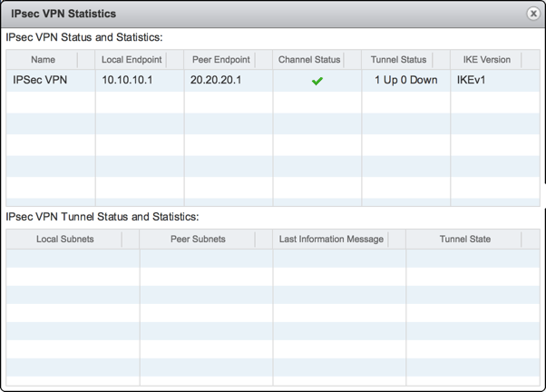Click 'IPsec VPN Tunnel Status and Statistics' label
Screen dimensions: 546x392
coord(102,217)
